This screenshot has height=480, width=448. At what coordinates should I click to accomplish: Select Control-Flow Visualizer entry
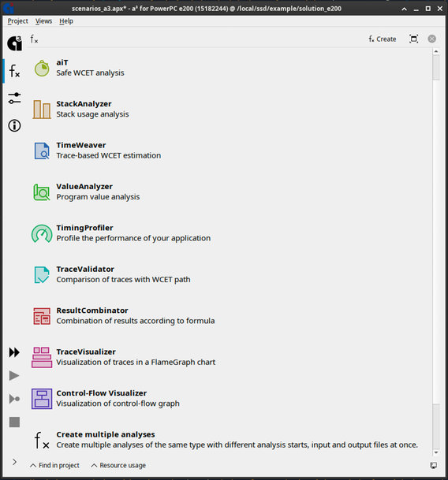click(x=230, y=399)
